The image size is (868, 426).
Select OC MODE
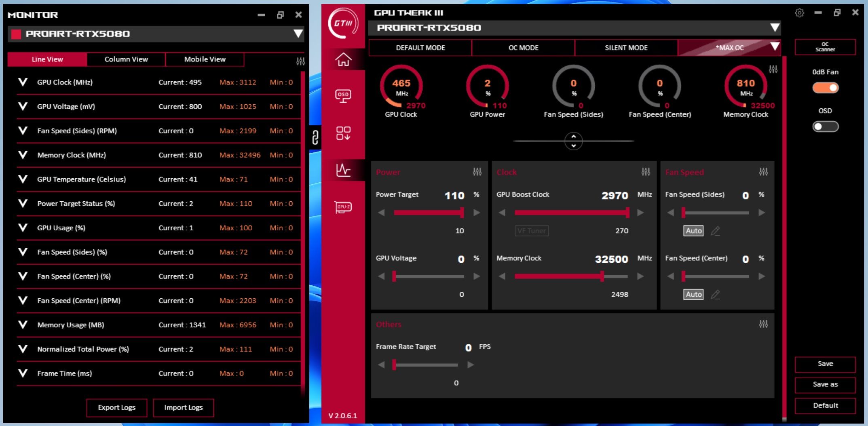pos(524,48)
